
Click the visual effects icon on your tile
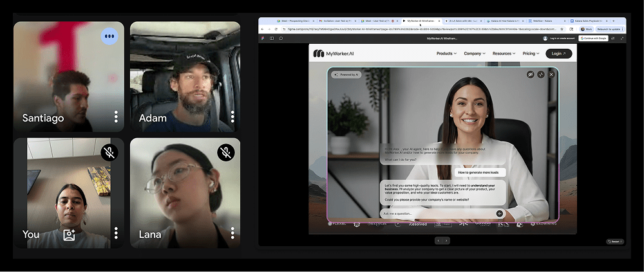(x=70, y=235)
